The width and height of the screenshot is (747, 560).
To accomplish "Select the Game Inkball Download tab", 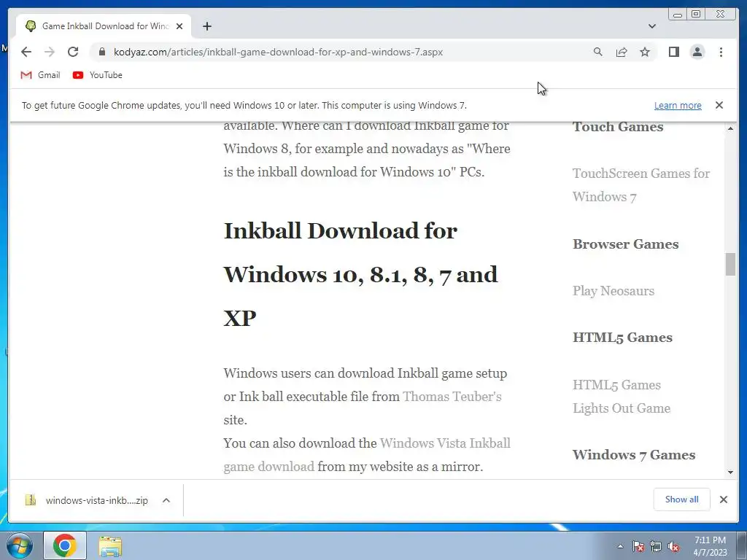I will 104,26.
